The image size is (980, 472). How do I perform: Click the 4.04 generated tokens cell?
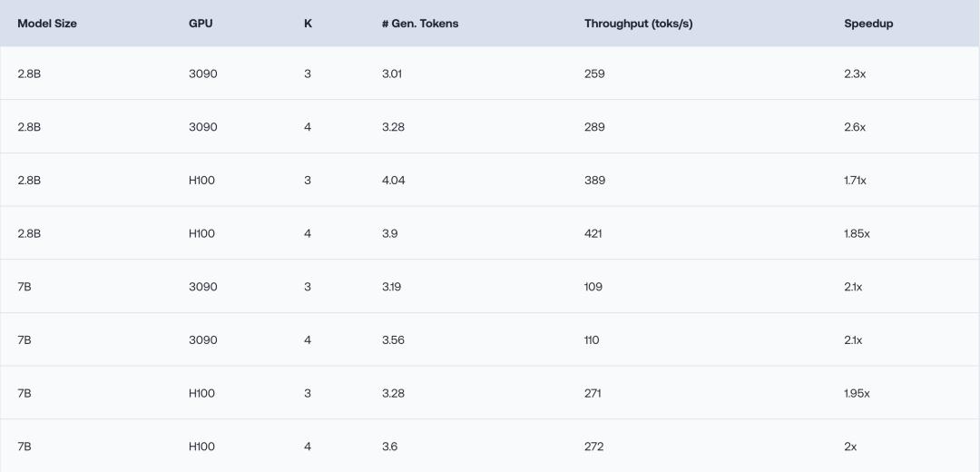(x=393, y=181)
